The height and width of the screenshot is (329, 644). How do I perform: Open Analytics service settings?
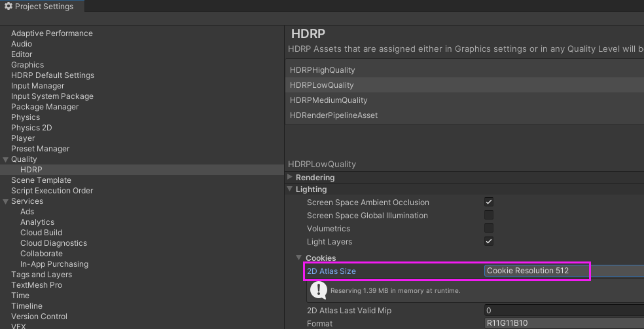coord(37,222)
